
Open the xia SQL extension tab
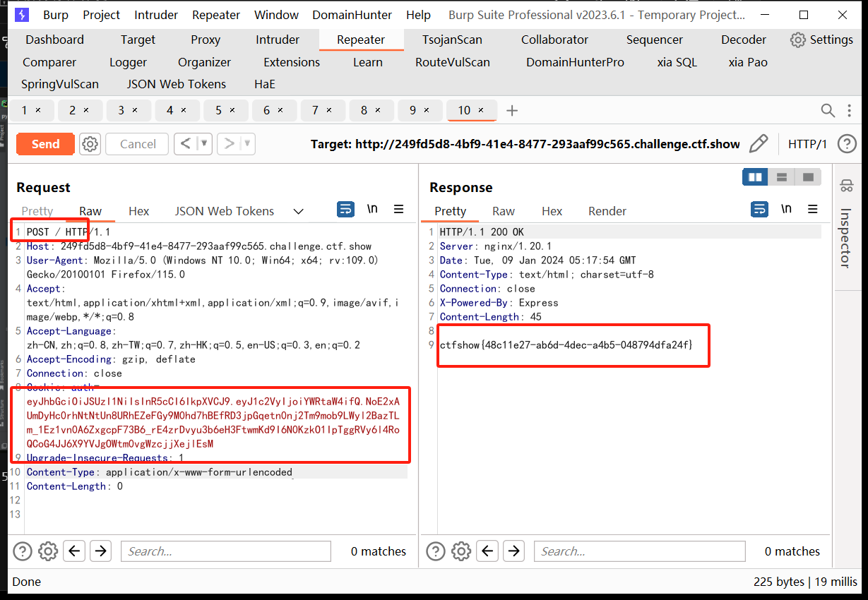[677, 62]
